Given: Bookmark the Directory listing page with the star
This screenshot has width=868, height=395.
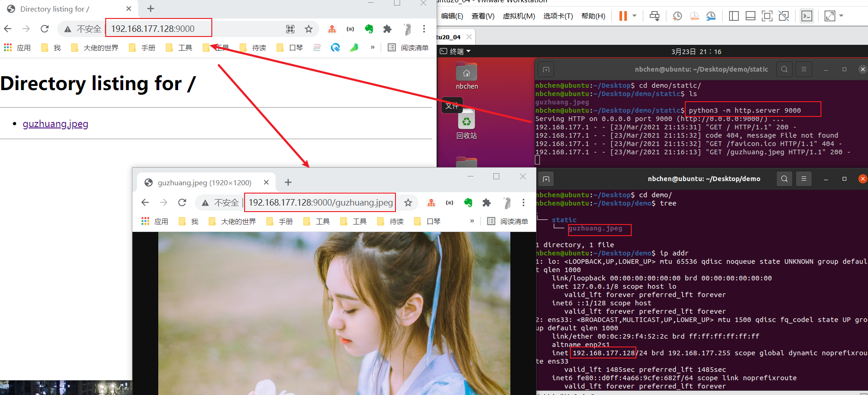Looking at the screenshot, I should (x=309, y=29).
